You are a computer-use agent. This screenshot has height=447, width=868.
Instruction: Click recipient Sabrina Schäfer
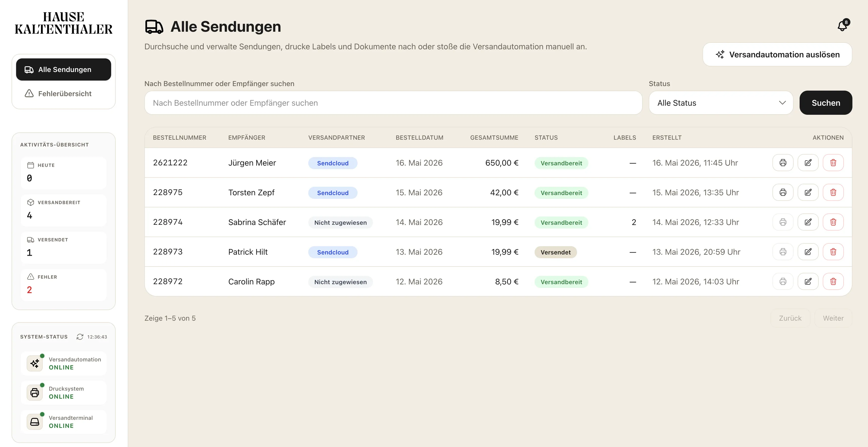pyautogui.click(x=257, y=222)
